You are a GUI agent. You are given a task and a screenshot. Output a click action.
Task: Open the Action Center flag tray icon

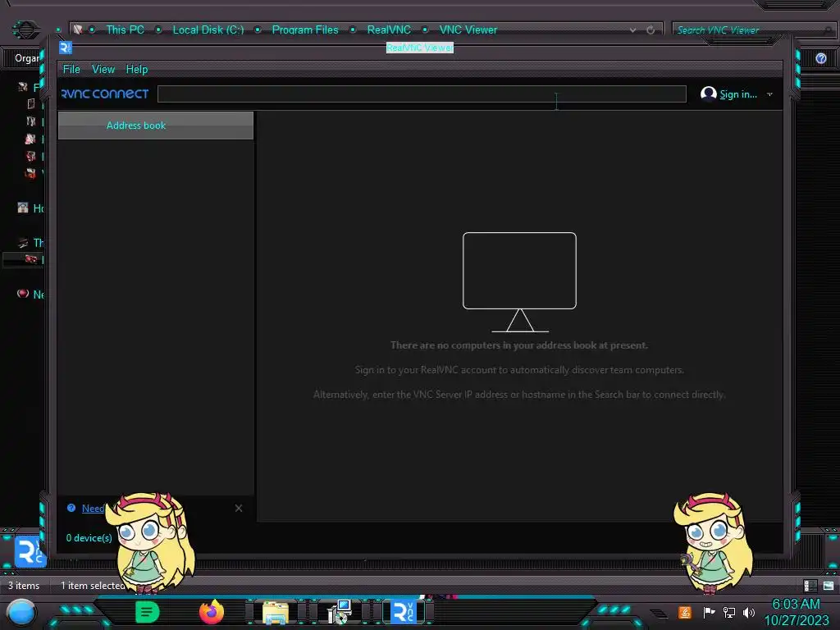[x=708, y=612]
